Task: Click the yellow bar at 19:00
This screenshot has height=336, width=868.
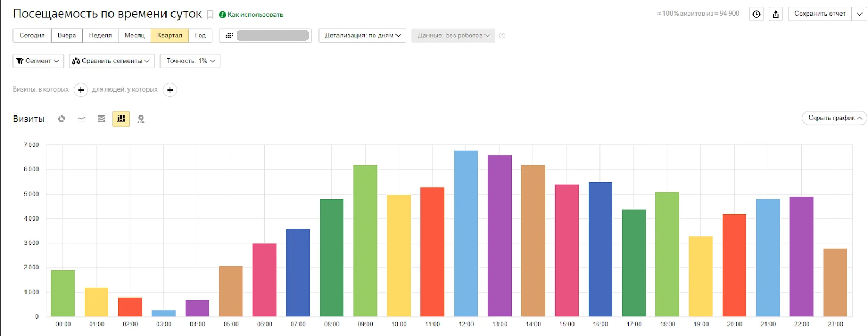Action: pyautogui.click(x=701, y=276)
